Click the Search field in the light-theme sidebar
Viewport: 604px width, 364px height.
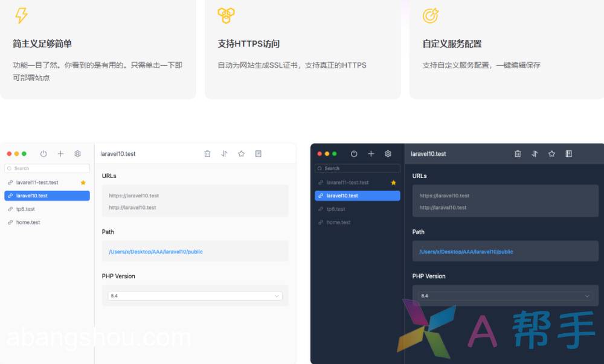pos(47,168)
